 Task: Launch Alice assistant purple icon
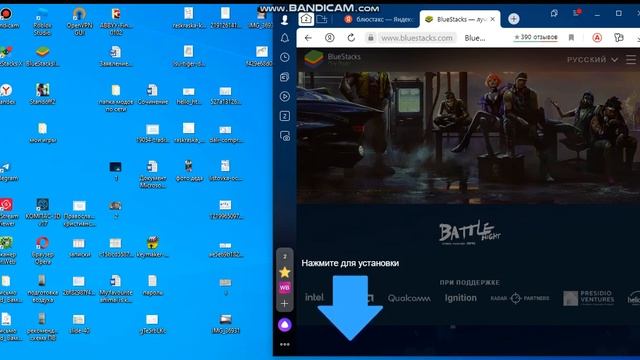[x=284, y=325]
